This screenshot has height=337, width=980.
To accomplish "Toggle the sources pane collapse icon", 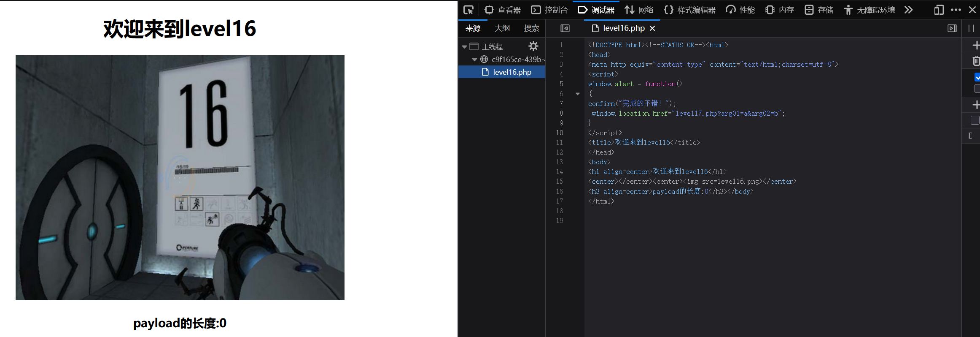I will coord(565,28).
